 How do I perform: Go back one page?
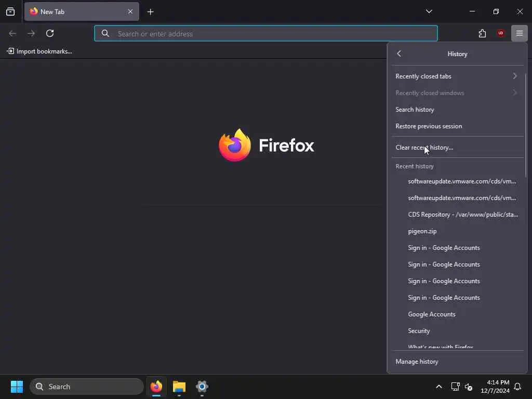pos(12,33)
